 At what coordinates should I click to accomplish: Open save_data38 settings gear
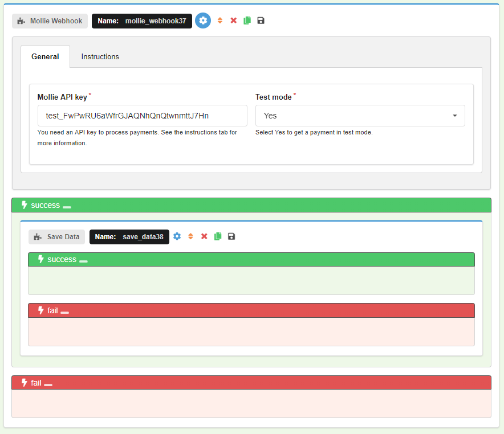point(177,236)
